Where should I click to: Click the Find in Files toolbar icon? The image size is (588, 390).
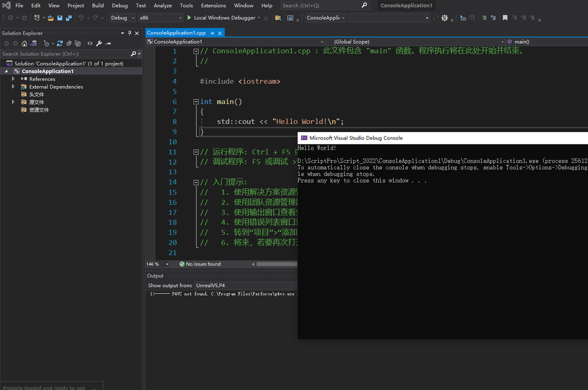tap(278, 18)
